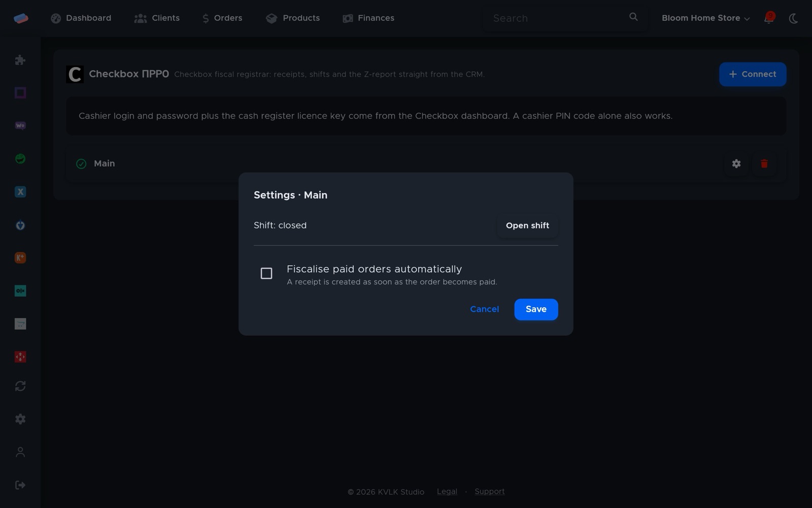The height and width of the screenshot is (508, 812).
Task: Click the 'Shift: closed' status text
Action: point(280,226)
